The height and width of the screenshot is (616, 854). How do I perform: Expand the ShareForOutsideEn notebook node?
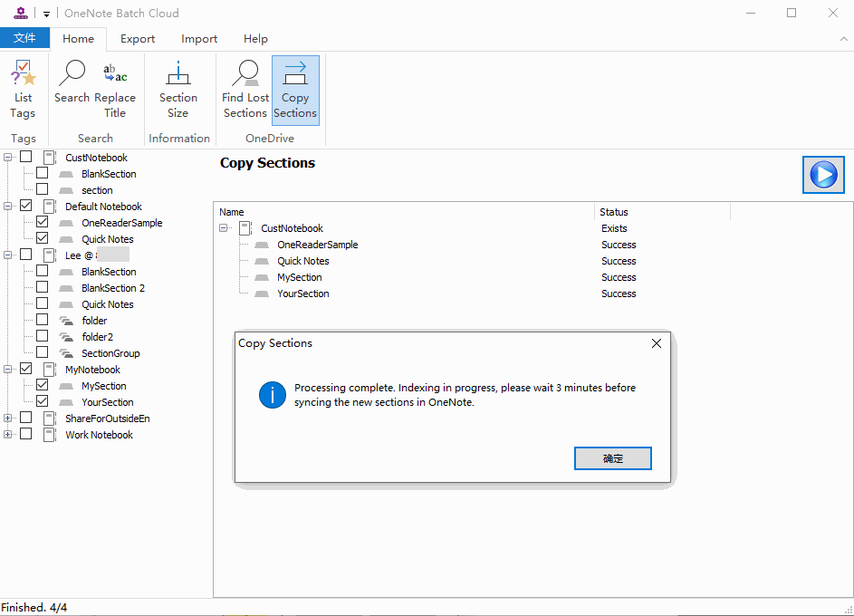[8, 419]
